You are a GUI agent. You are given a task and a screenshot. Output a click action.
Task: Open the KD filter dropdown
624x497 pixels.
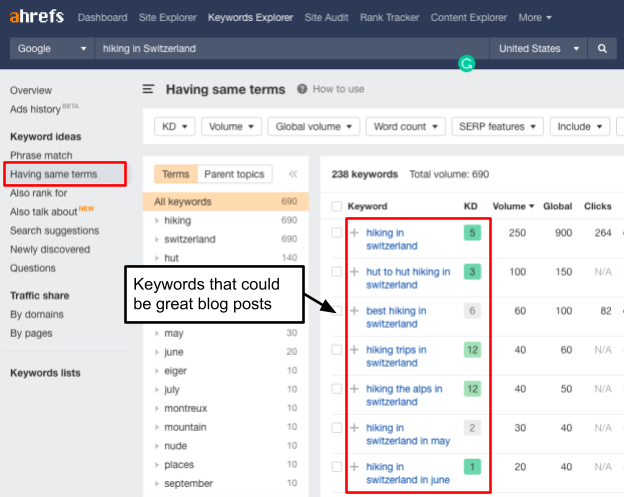pyautogui.click(x=174, y=127)
